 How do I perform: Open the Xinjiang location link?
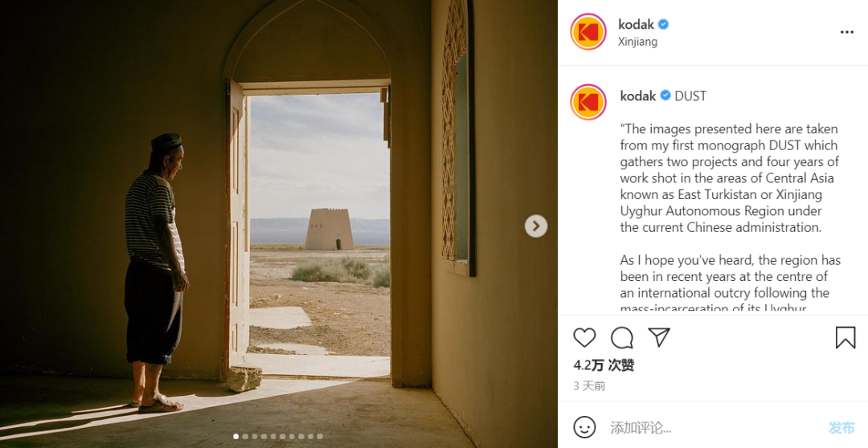click(x=637, y=42)
